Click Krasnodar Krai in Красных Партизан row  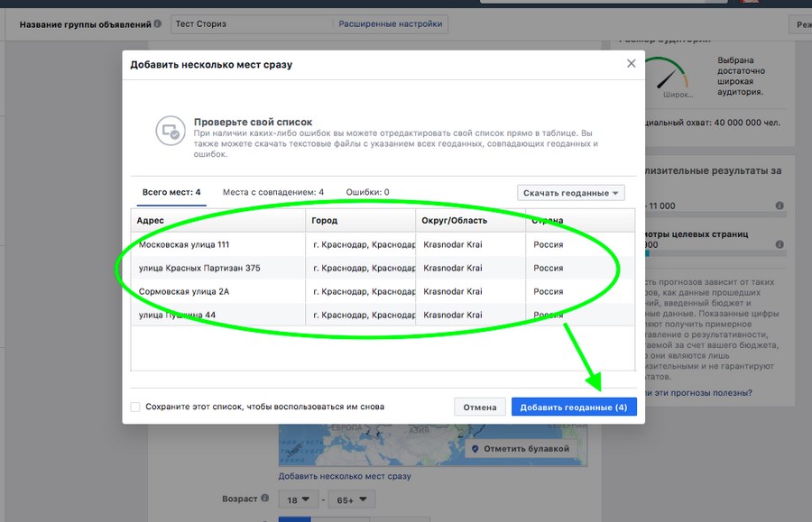[453, 268]
